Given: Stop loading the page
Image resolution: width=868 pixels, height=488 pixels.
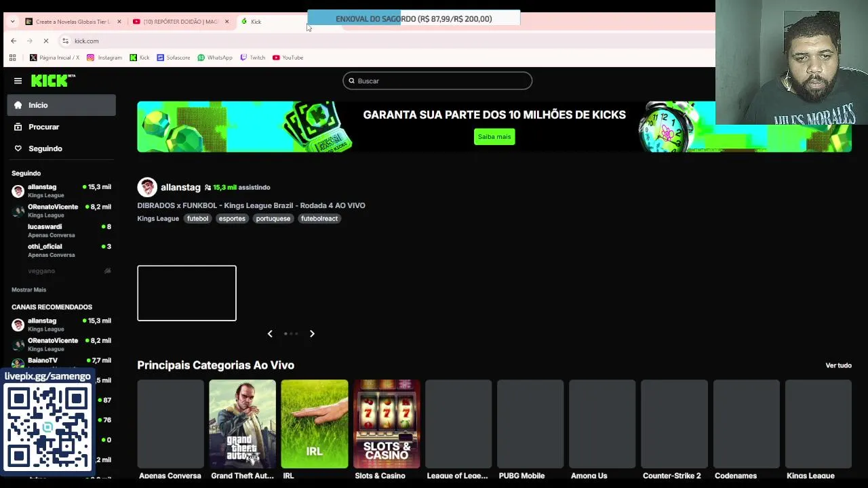Looking at the screenshot, I should (x=45, y=41).
